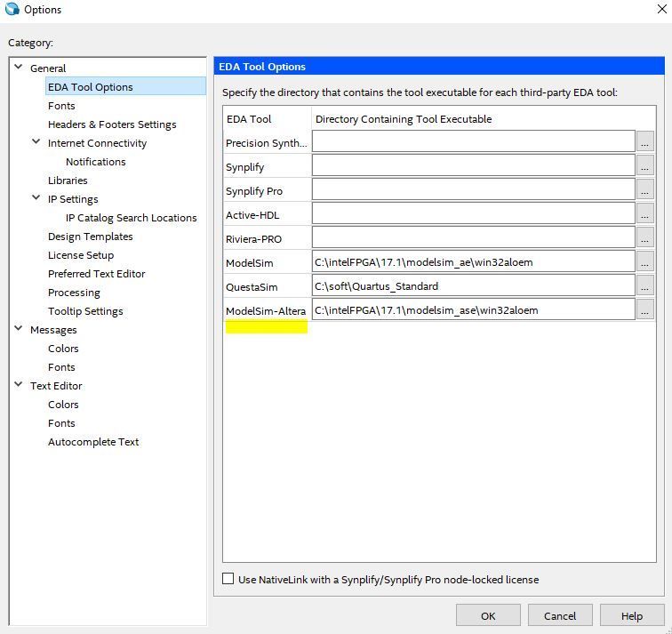Close the Options window
The height and width of the screenshot is (634, 672).
pyautogui.click(x=661, y=9)
